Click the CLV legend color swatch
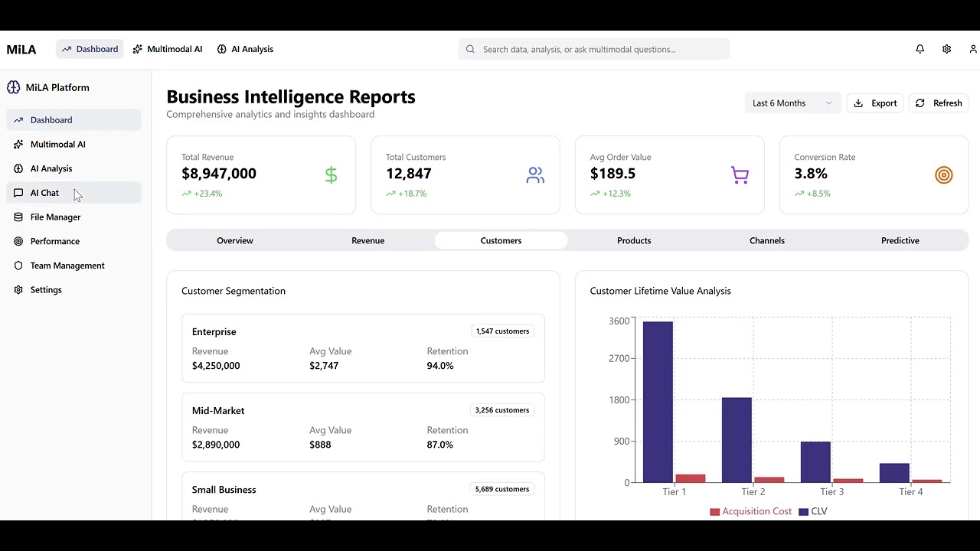 pos(804,512)
